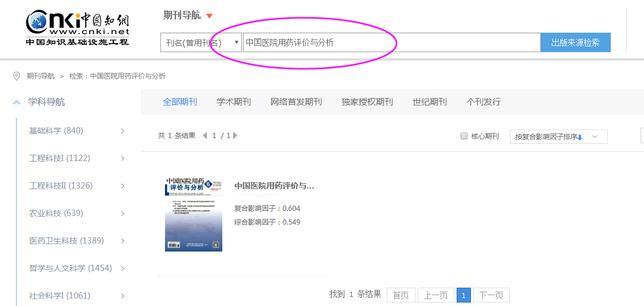Open the red 期刊导航 dropdown triangle

[209, 16]
